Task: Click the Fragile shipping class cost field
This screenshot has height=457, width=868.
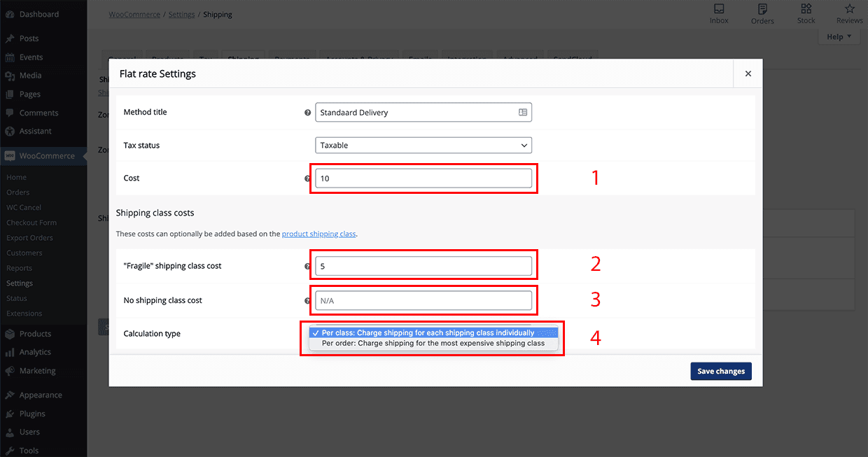Action: [423, 266]
